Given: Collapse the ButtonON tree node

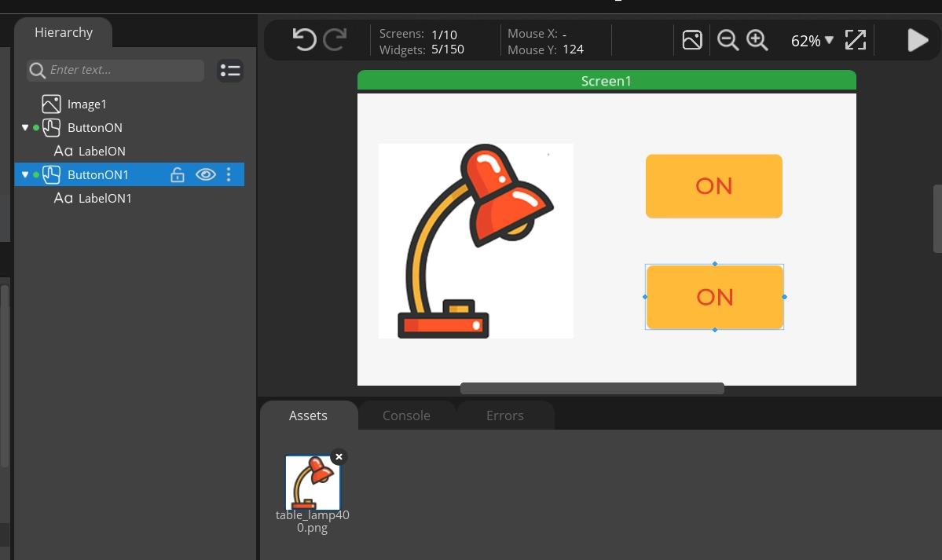Looking at the screenshot, I should click(x=25, y=127).
